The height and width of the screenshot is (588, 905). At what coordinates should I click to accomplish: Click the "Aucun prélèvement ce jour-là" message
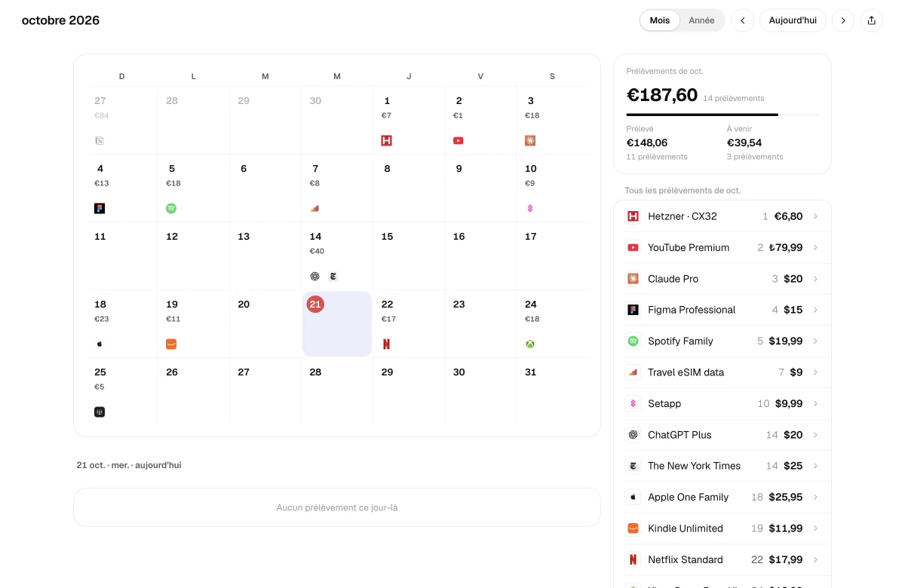point(337,508)
